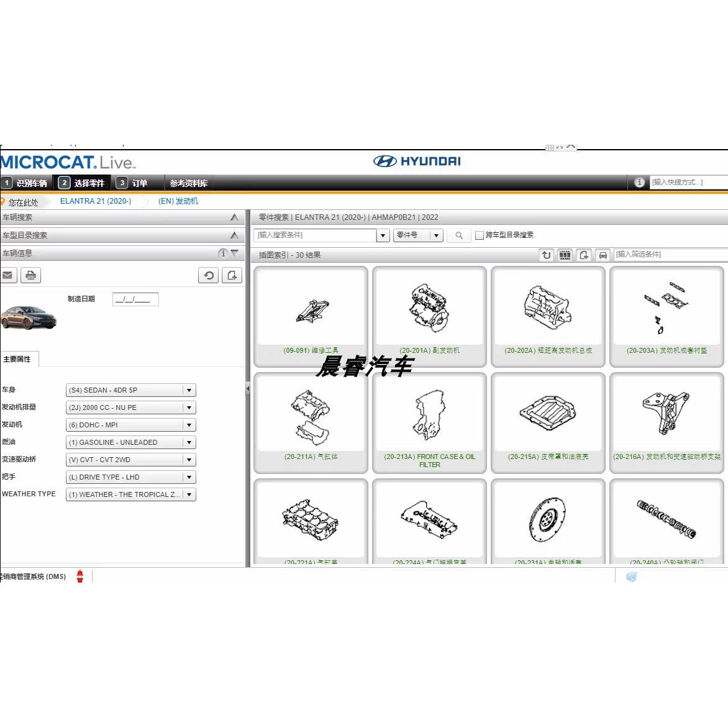
Task: Click the globe icon in status bar
Action: pos(632,576)
